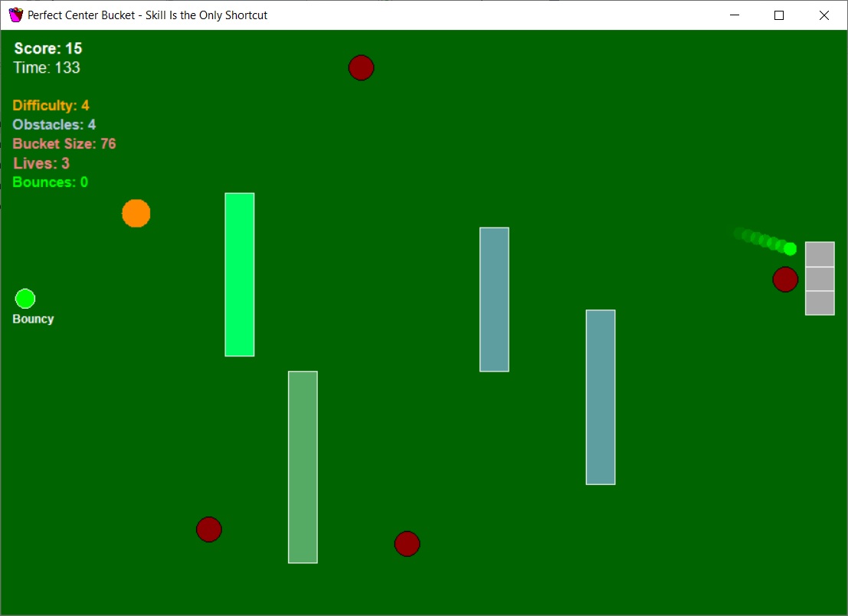Click the dark red circle at the top

pyautogui.click(x=361, y=67)
